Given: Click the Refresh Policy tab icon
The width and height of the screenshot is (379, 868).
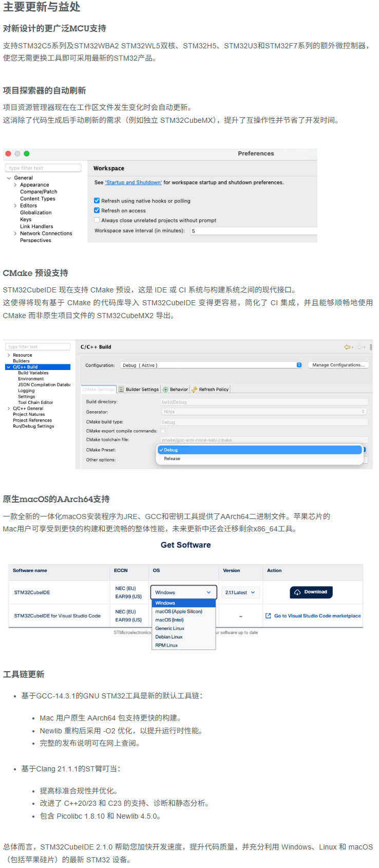Looking at the screenshot, I should point(195,390).
